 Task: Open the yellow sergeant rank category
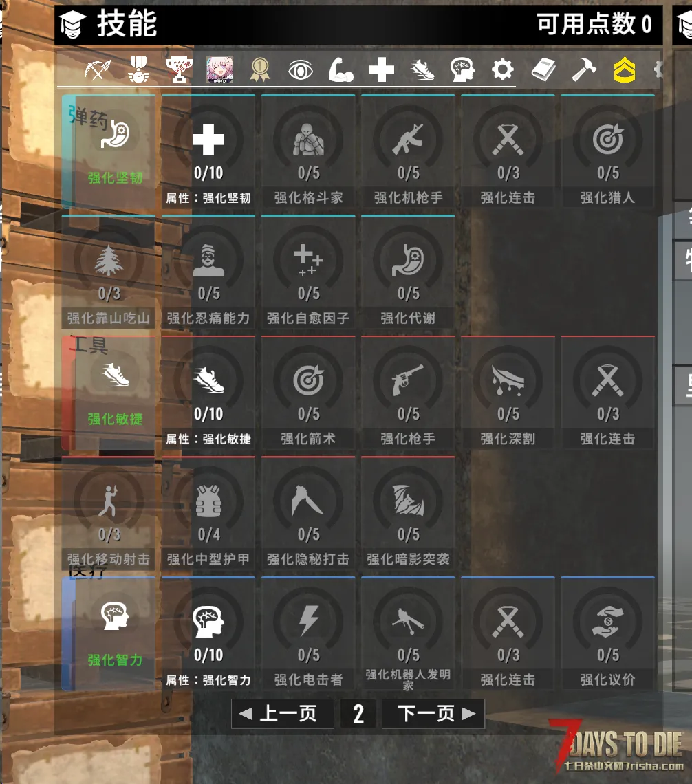click(x=625, y=70)
